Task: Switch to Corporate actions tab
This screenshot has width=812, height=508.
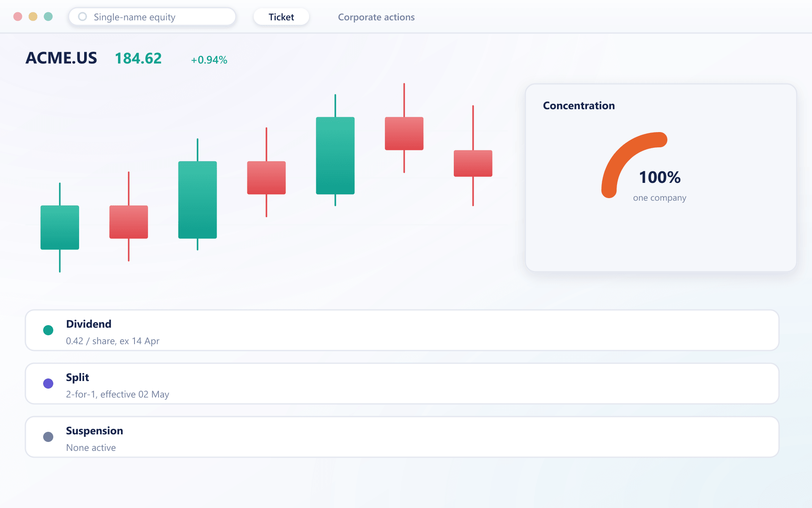Action: [x=376, y=17]
